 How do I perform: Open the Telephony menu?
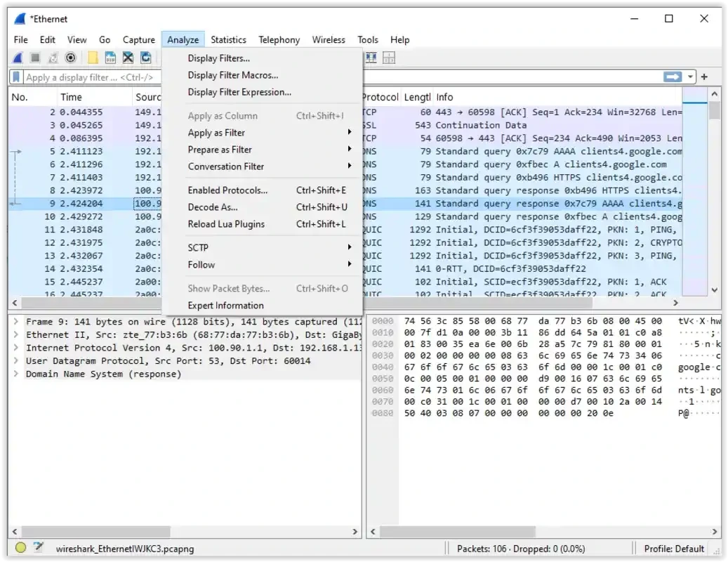point(279,40)
